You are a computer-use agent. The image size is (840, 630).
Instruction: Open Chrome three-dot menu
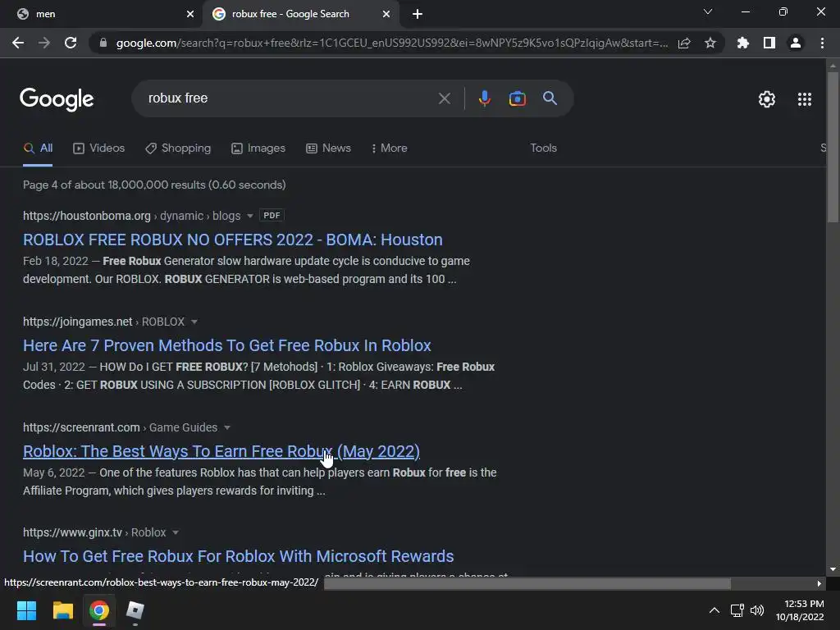(x=822, y=43)
